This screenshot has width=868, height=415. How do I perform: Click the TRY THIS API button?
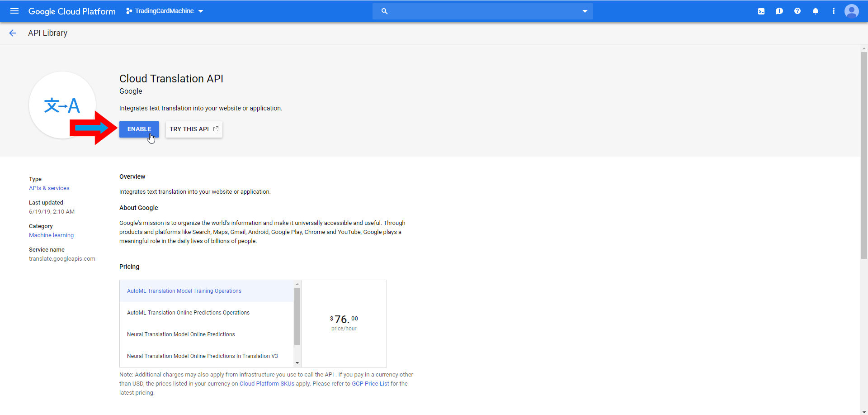click(194, 129)
